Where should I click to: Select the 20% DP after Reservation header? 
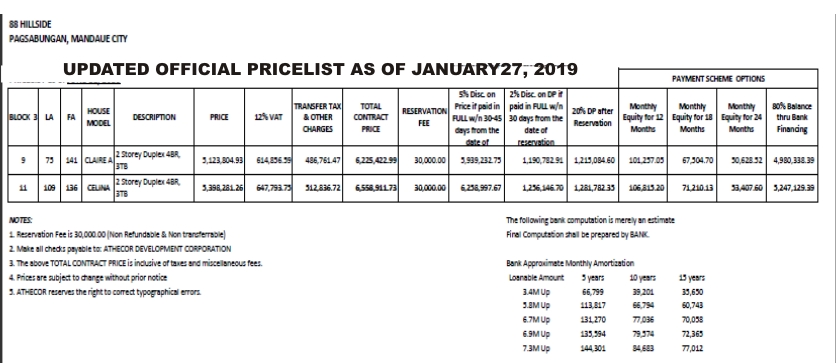point(592,117)
